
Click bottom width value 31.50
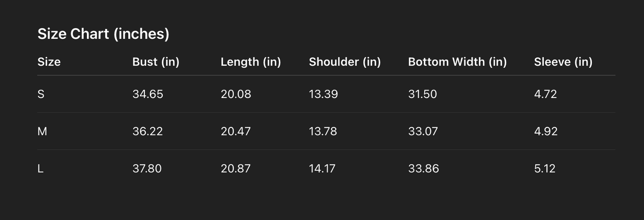422,94
